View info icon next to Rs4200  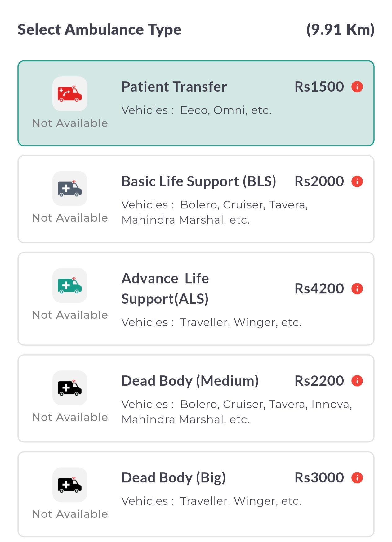(x=357, y=289)
